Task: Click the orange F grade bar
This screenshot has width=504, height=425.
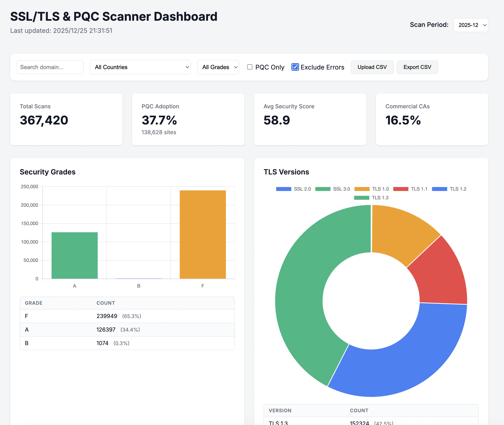Action: pyautogui.click(x=203, y=234)
